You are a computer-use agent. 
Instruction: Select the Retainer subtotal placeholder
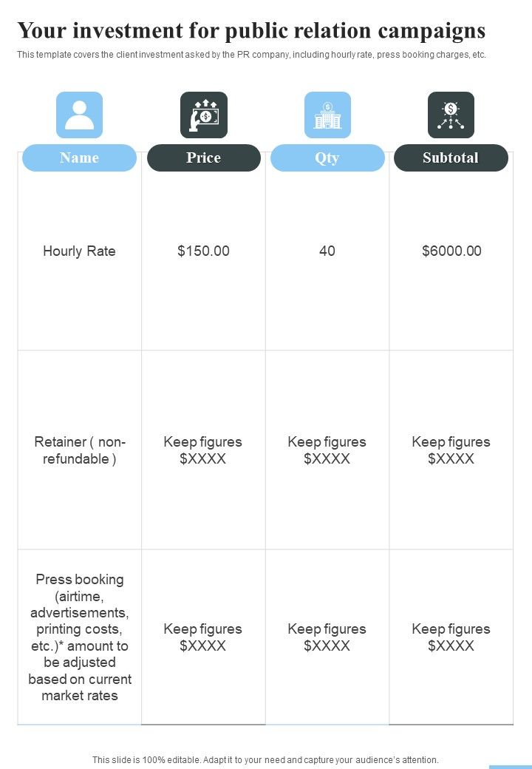[451, 450]
